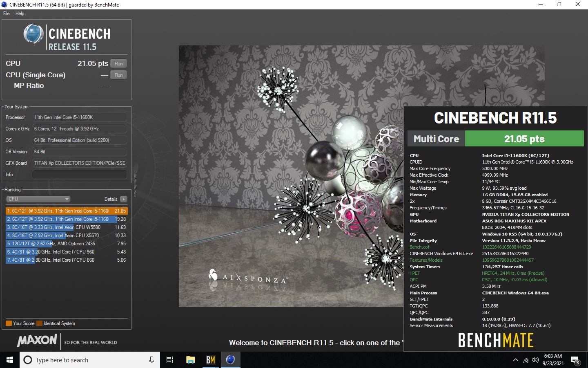Click the CB Version field showing 64 Bit

click(x=79, y=152)
